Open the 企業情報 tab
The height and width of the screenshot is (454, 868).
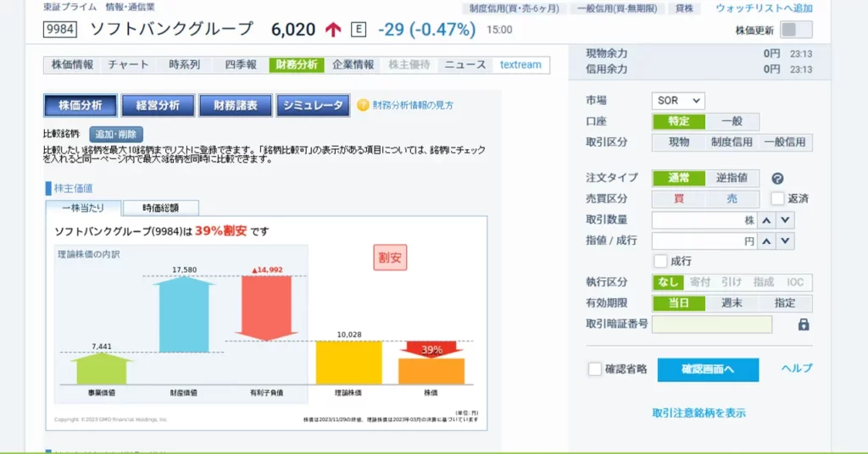click(353, 64)
